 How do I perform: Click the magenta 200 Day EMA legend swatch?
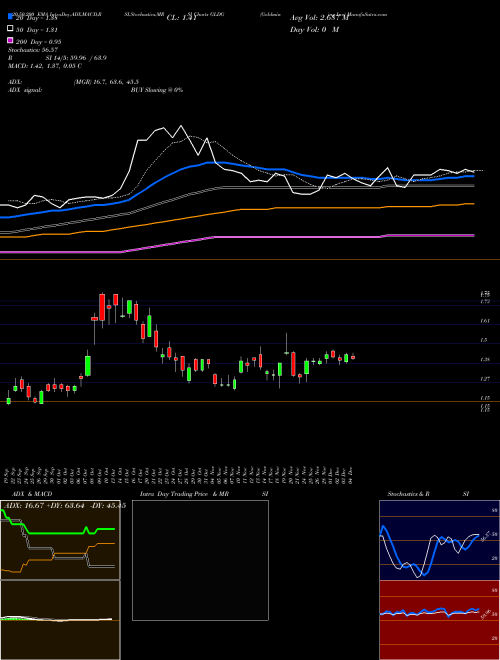[10, 40]
